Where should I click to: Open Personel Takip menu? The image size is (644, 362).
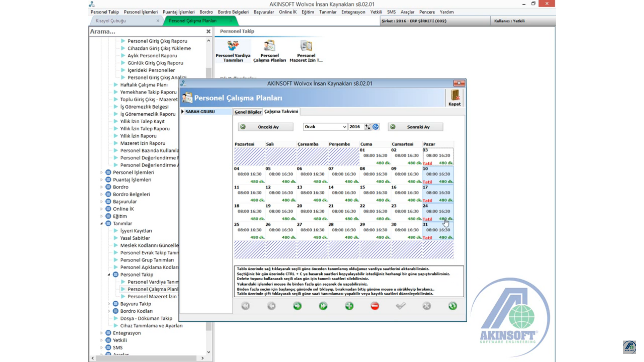click(x=105, y=12)
